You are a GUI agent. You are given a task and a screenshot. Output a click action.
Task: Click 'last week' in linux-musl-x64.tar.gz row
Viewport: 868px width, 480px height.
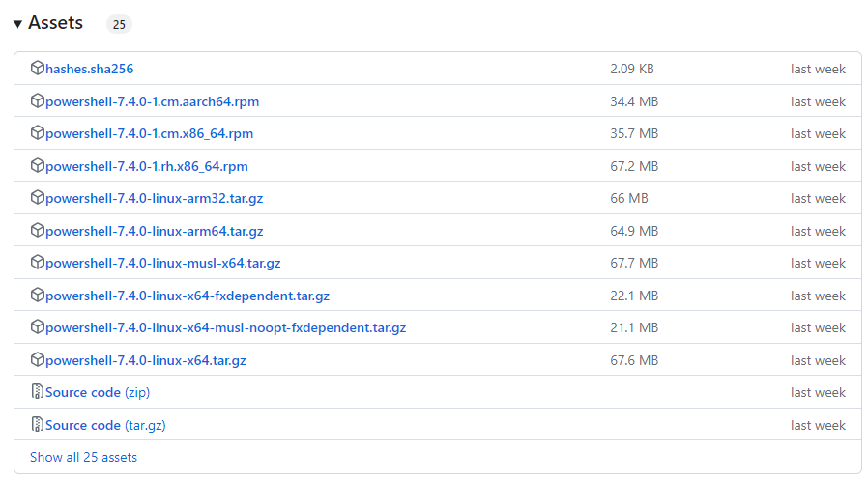(818, 264)
